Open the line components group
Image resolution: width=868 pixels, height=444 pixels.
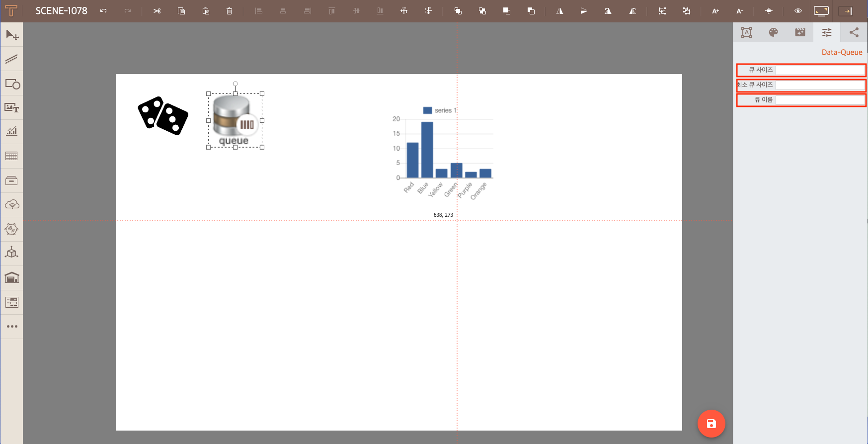(x=12, y=59)
